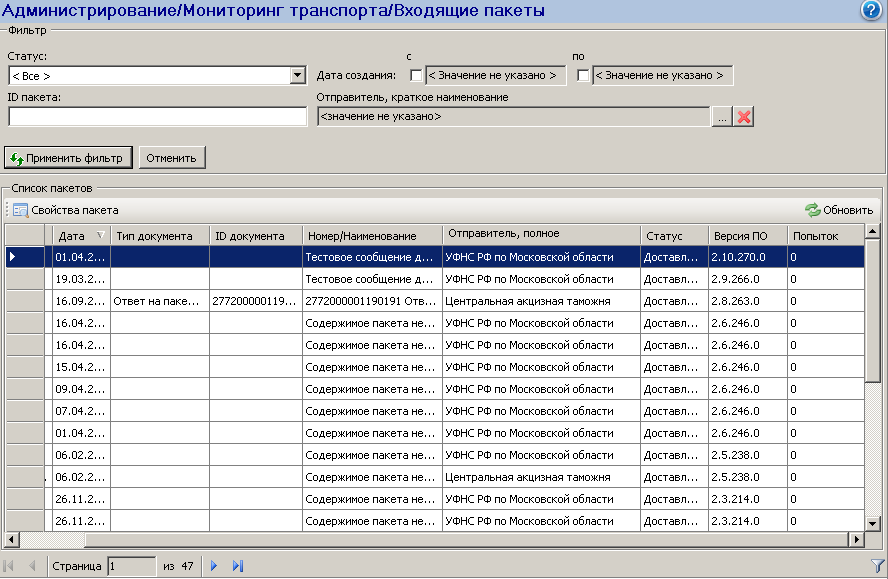
Task: Click the Попыток column header
Action: pyautogui.click(x=826, y=236)
